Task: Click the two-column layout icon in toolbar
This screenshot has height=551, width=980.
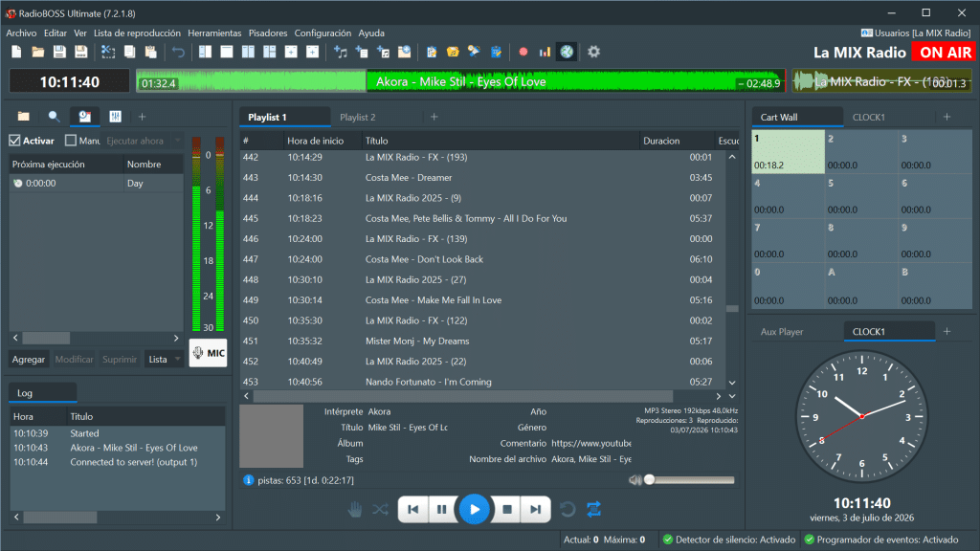Action: pyautogui.click(x=248, y=52)
